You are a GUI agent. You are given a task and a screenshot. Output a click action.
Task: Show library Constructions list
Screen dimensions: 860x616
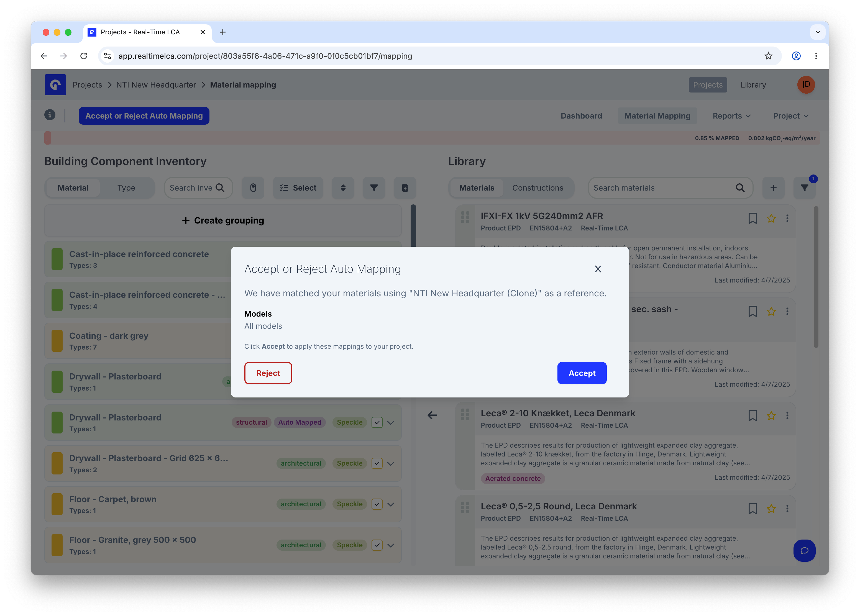click(538, 188)
